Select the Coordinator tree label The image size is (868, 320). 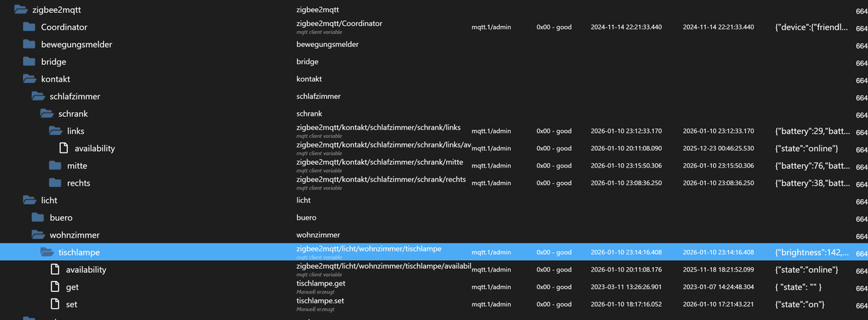[x=64, y=27]
